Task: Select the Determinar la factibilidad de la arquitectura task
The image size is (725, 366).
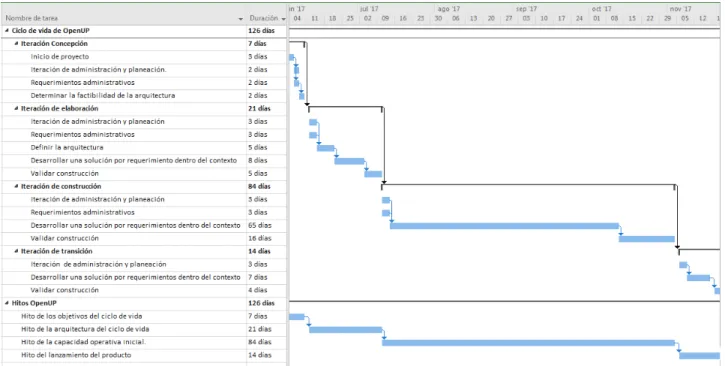Action: (x=103, y=96)
